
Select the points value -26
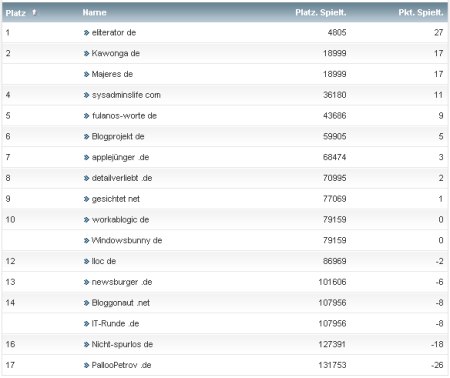click(x=437, y=365)
